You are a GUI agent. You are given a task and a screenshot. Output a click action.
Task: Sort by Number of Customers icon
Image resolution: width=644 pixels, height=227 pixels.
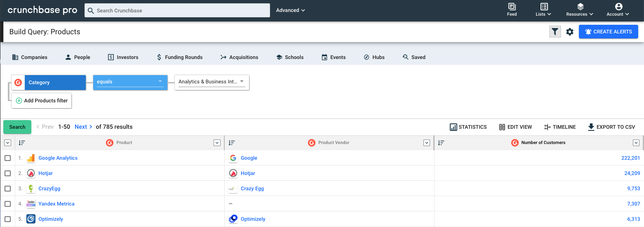pos(441,143)
